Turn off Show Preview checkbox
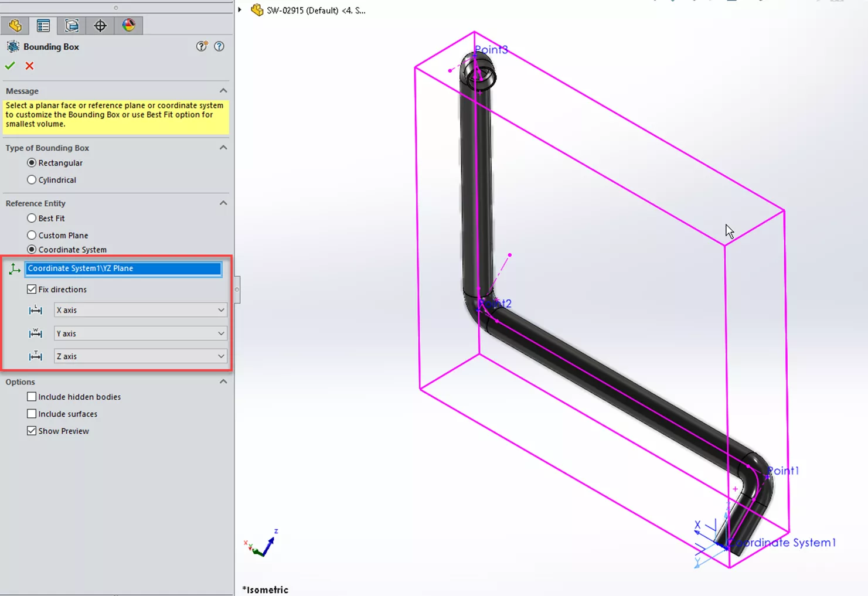Image resolution: width=868 pixels, height=596 pixels. click(x=32, y=431)
